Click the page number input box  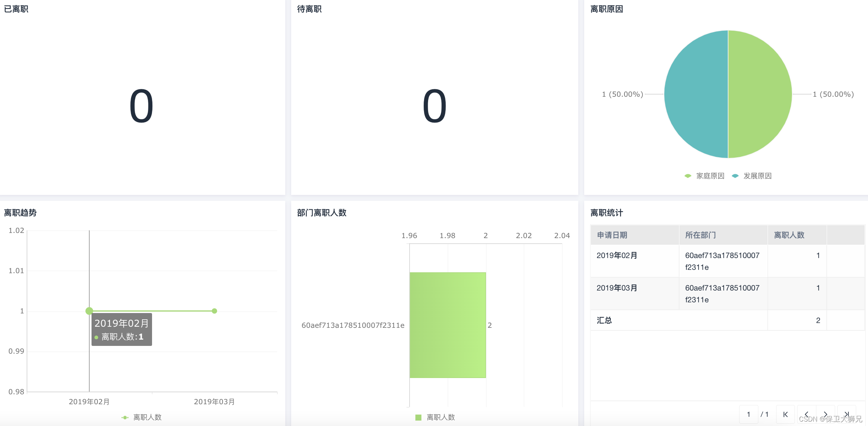coord(748,414)
